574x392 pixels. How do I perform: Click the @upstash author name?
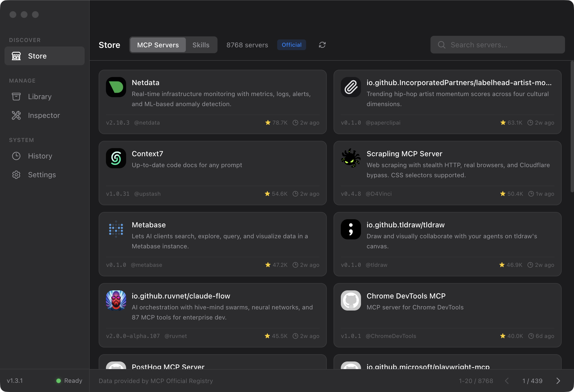[x=147, y=194]
